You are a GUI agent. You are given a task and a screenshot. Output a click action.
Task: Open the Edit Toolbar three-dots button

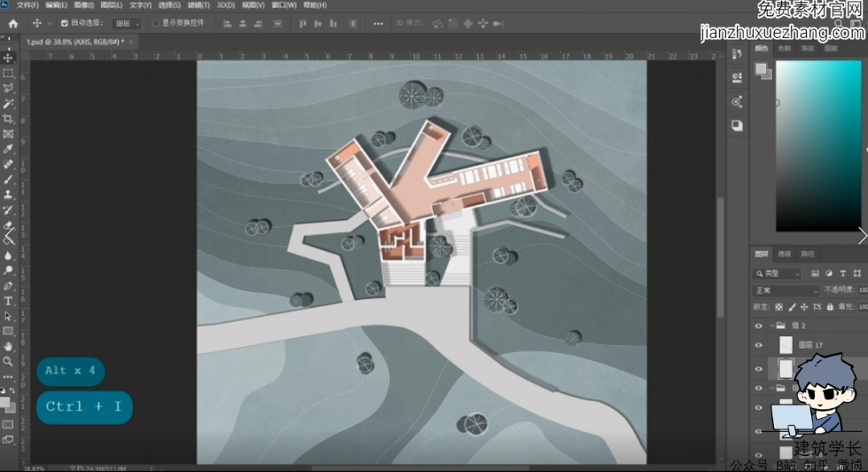point(8,376)
